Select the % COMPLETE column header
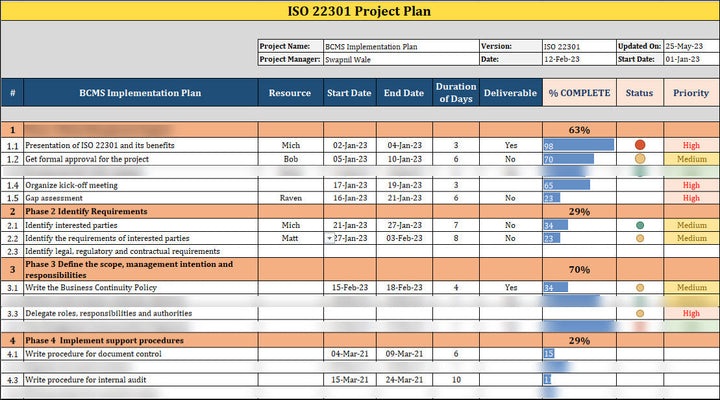The width and height of the screenshot is (720, 400). pyautogui.click(x=578, y=93)
